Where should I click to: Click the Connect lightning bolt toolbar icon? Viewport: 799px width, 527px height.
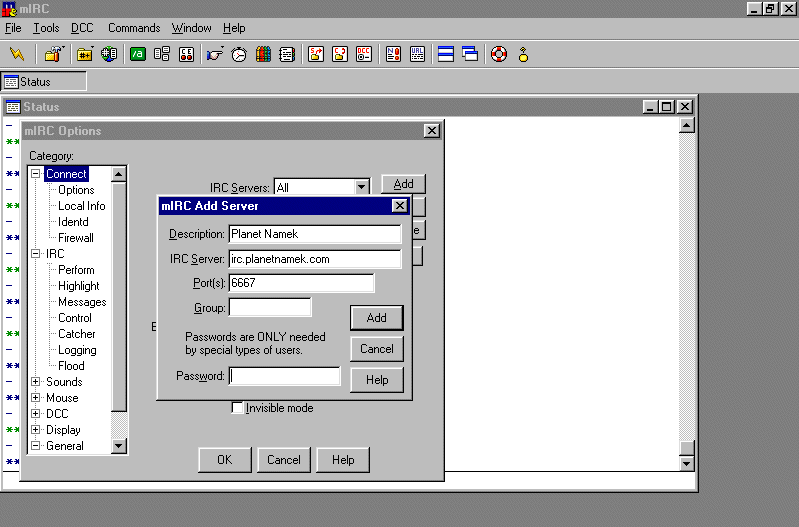pyautogui.click(x=17, y=54)
